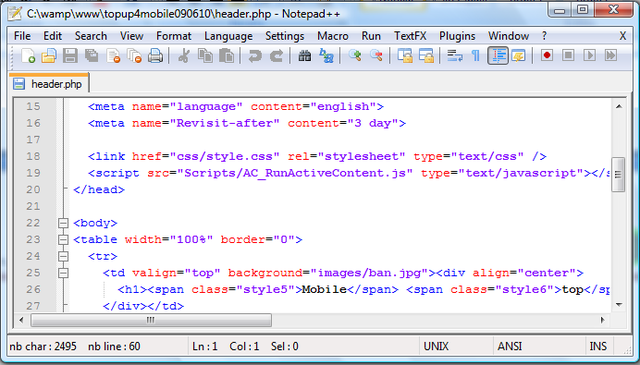Close current document toolbar icon
640x365 pixels.
[113, 56]
